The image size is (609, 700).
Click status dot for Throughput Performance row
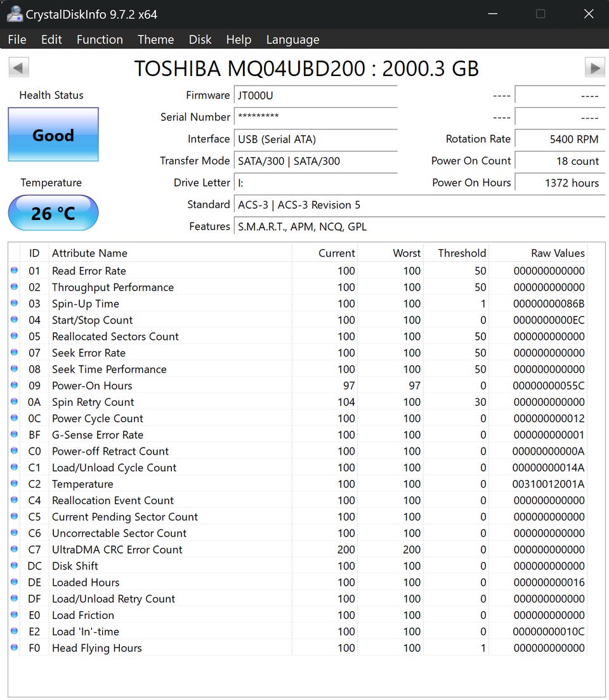click(x=15, y=287)
